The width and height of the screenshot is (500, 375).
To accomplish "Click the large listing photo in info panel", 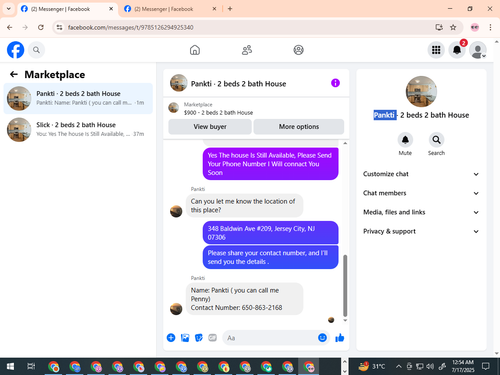I will (421, 92).
